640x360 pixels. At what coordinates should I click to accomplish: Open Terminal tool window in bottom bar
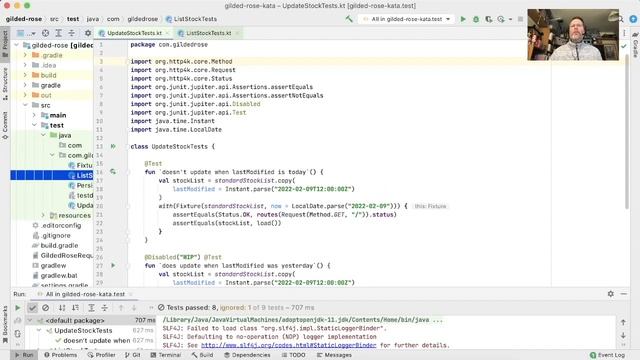click(x=166, y=355)
